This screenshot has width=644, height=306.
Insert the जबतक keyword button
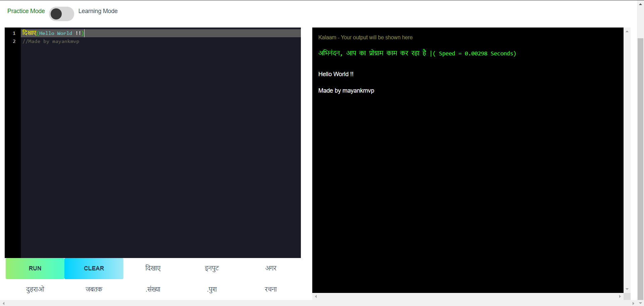[x=94, y=289]
